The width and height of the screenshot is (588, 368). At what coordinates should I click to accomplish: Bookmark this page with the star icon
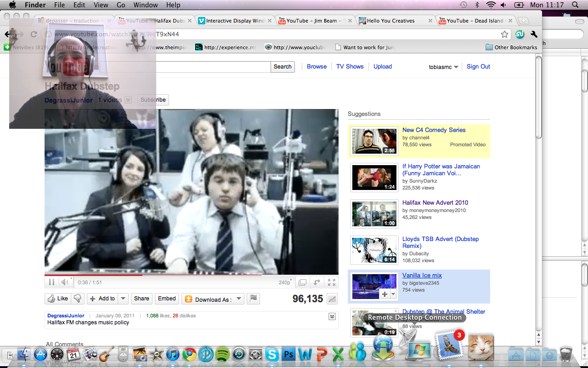(x=504, y=34)
